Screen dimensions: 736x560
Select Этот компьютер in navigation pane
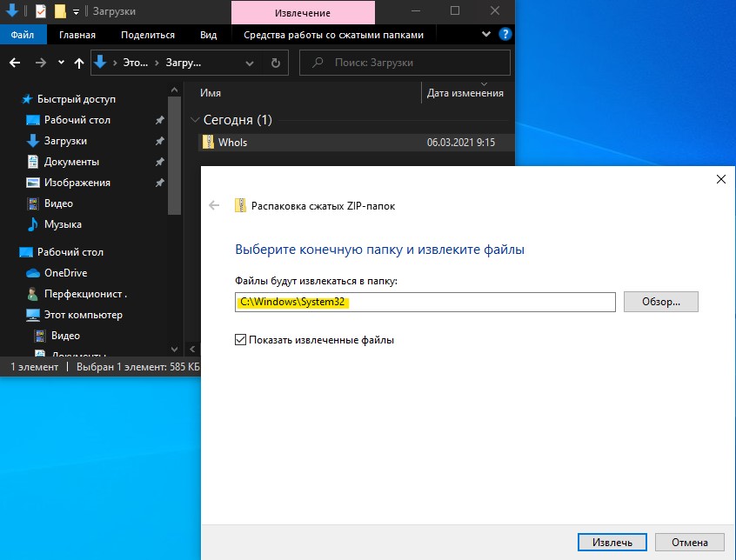[83, 315]
